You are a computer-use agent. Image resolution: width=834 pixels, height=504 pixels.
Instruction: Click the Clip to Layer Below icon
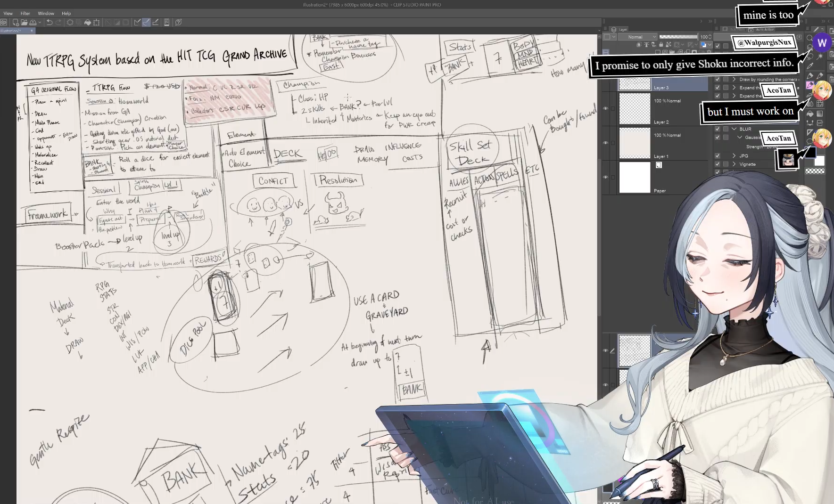pyautogui.click(x=639, y=45)
